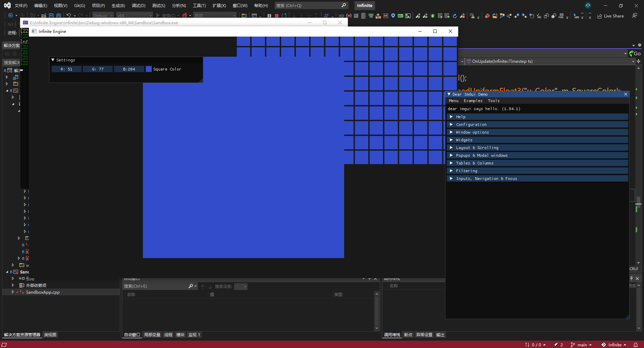Image resolution: width=644 pixels, height=348 pixels.
Task: Collapse the ImGui Settings window
Action: pos(53,60)
